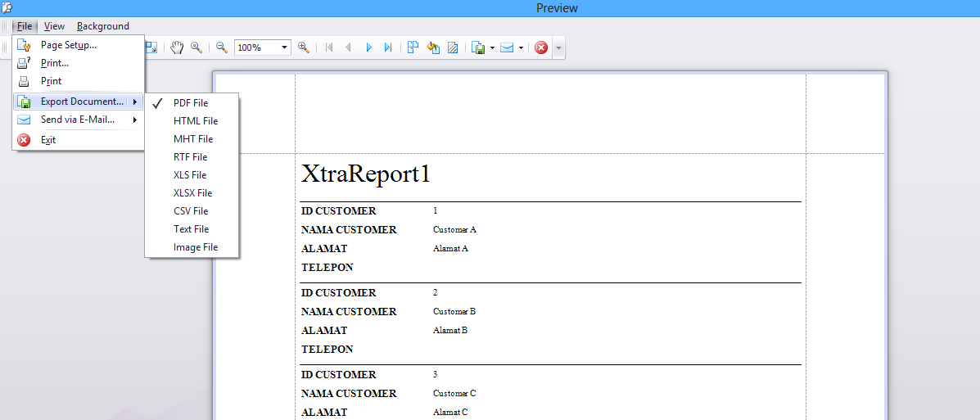This screenshot has width=980, height=420.
Task: Choose Page Setup... from File menu
Action: tap(78, 45)
